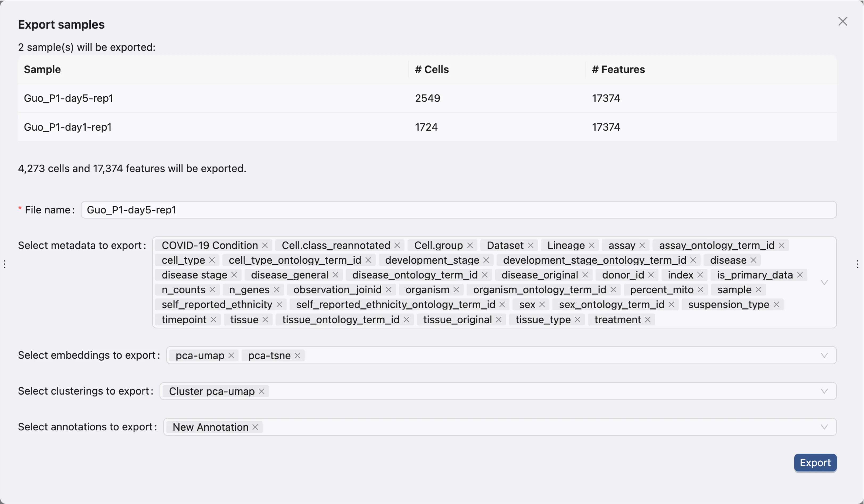Remove the cell_type metadata tag
Image resolution: width=864 pixels, height=504 pixels.
(212, 260)
